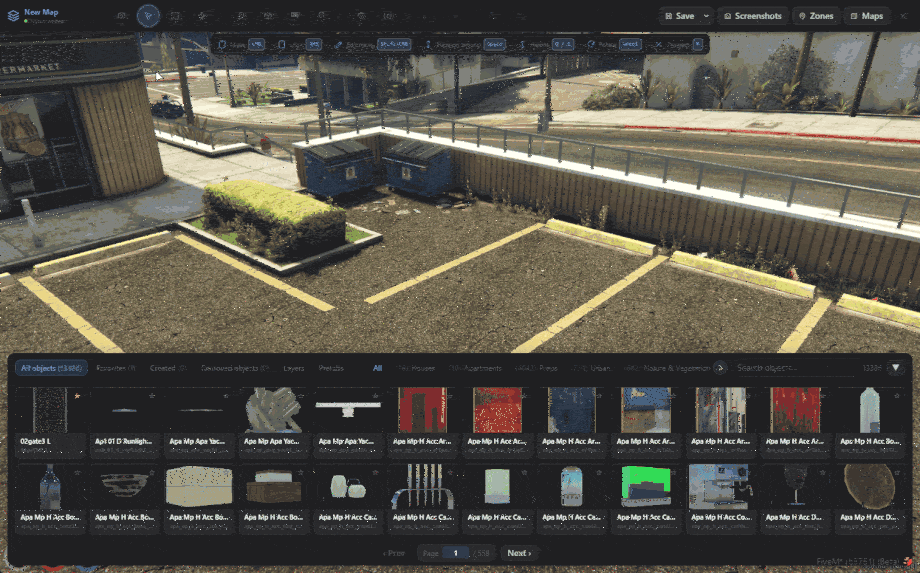The width and height of the screenshot is (920, 573).
Task: Show more categories with the arrow button
Action: click(720, 368)
